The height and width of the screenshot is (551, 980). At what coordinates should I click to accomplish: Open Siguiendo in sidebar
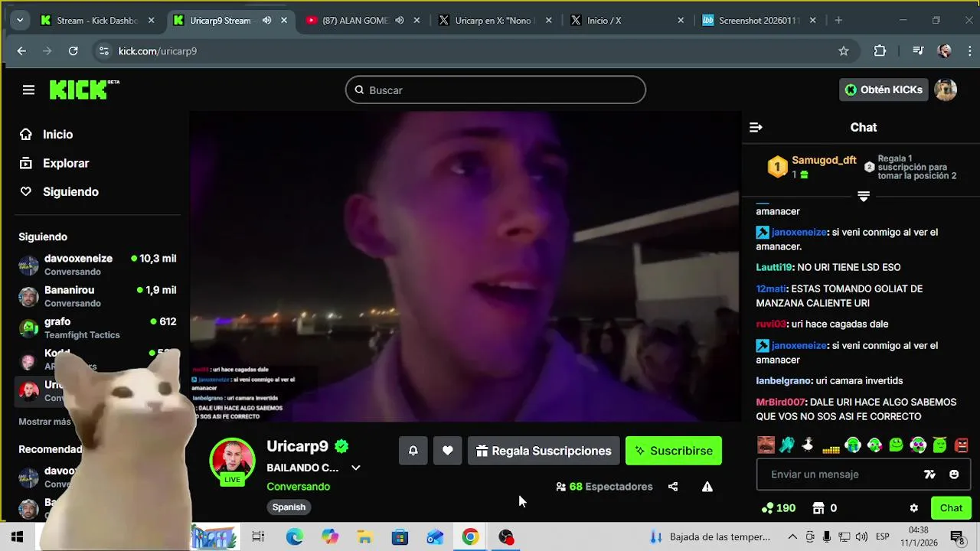(x=59, y=192)
